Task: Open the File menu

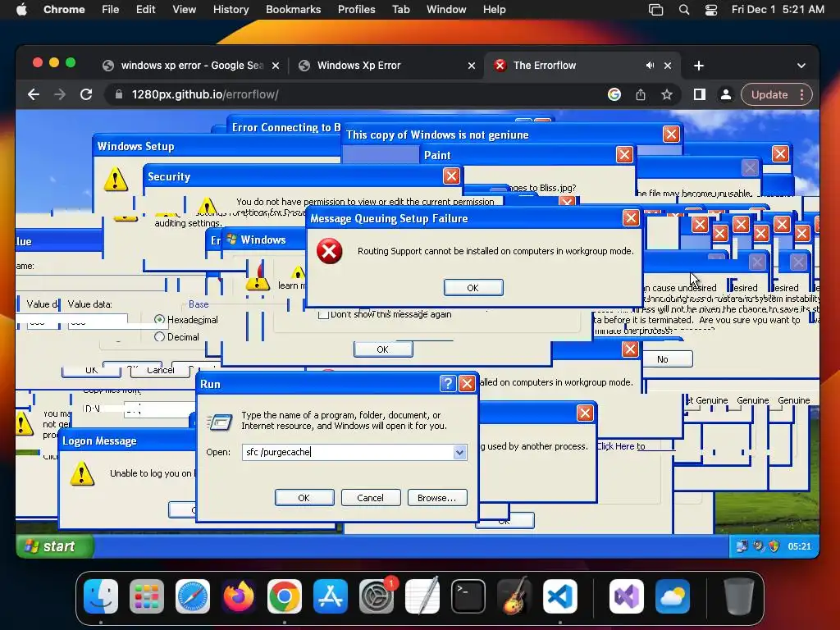Action: point(111,9)
